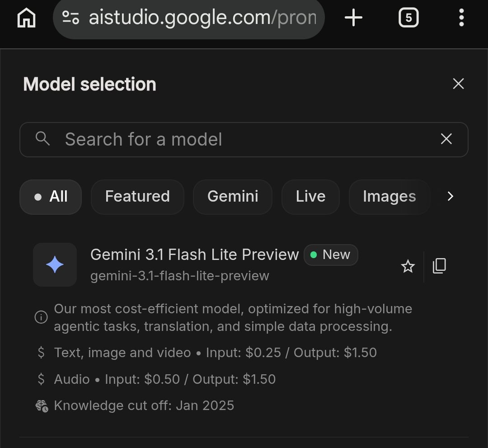This screenshot has width=488, height=448.
Task: Click the dollar icon beside audio pricing
Action: (x=41, y=379)
